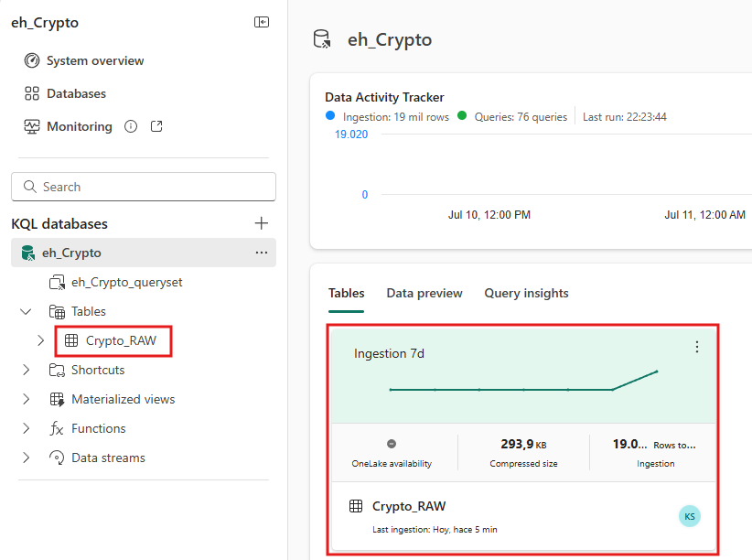Click '293,9 KB' compressed size value
Image resolution: width=752 pixels, height=560 pixels.
pos(523,445)
